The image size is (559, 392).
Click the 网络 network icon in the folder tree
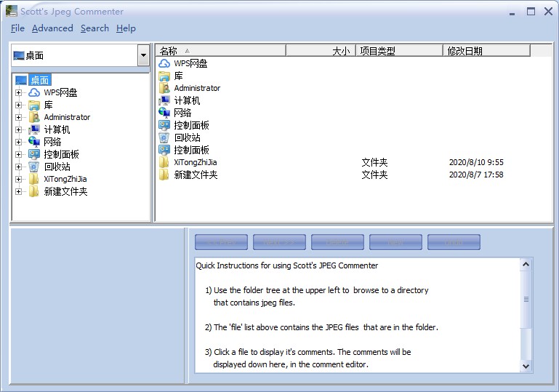(34, 142)
